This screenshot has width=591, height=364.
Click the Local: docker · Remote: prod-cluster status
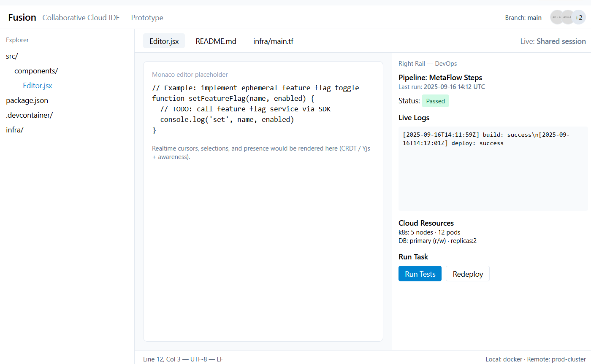[x=536, y=359]
